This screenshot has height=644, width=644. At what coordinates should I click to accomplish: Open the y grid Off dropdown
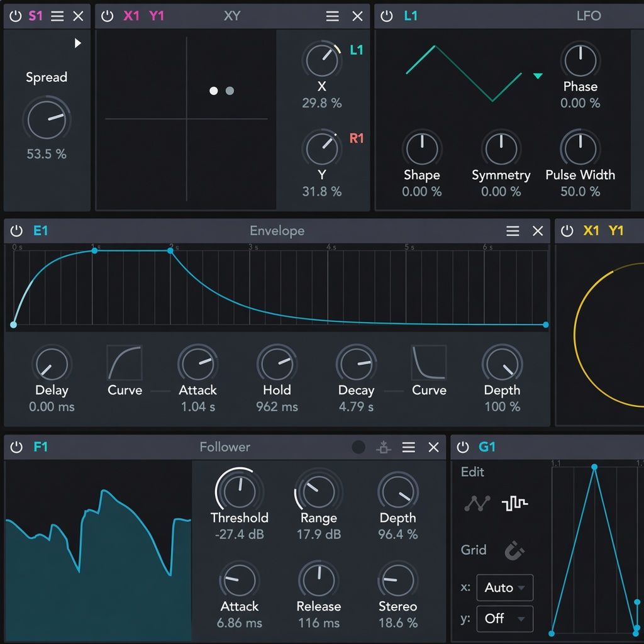click(x=505, y=619)
